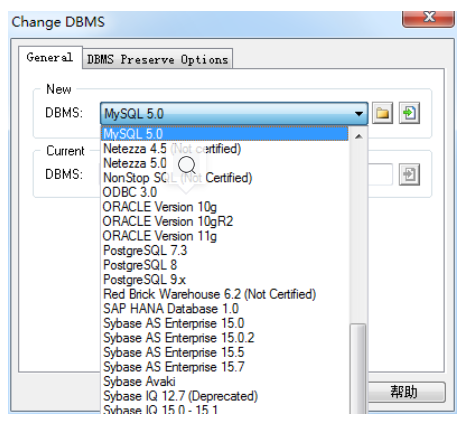Click the folder browse icon beside New DBMS
Viewport: 465px width, 441px height.
click(x=382, y=113)
